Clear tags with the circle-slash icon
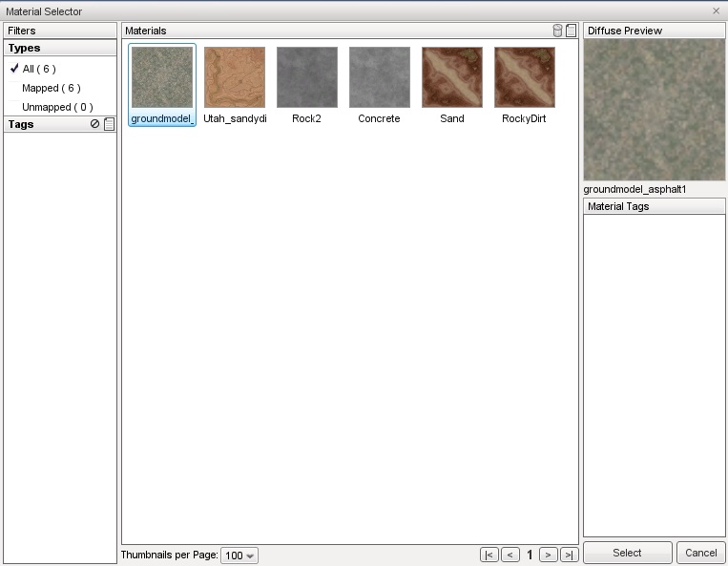Screen dimensions: 728x566 pyautogui.click(x=94, y=123)
